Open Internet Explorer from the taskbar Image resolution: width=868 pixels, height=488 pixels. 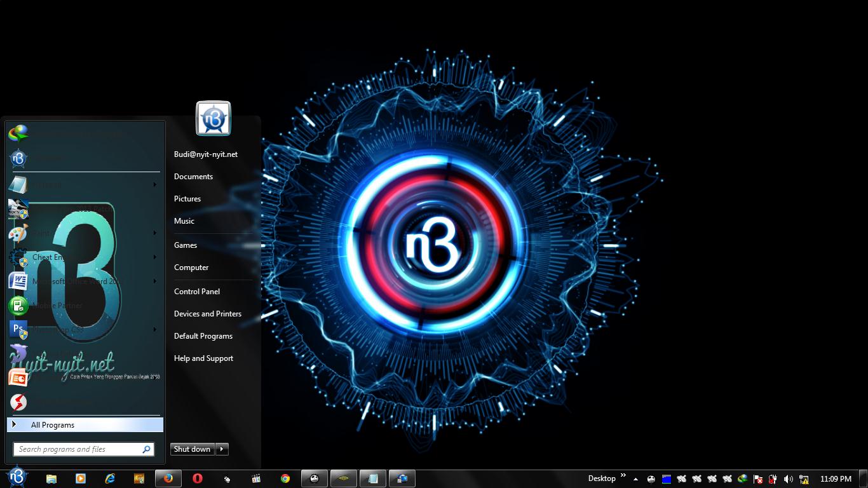[110, 478]
